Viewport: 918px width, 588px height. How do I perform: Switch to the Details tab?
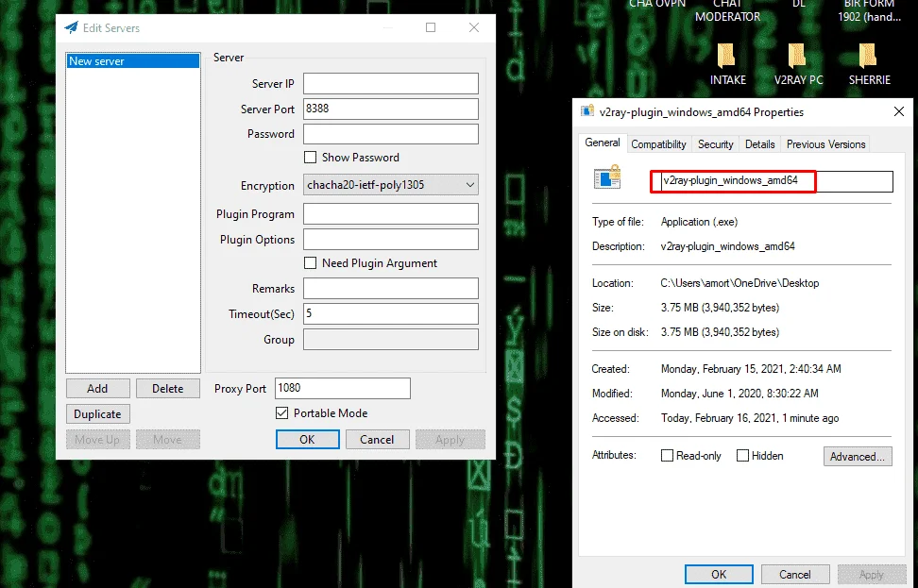tap(760, 143)
